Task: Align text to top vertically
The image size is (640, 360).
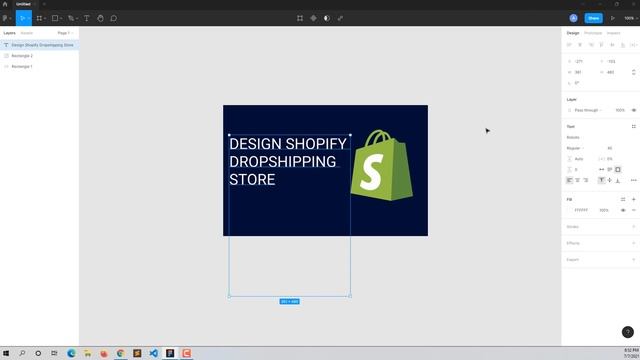Action: pyautogui.click(x=602, y=180)
